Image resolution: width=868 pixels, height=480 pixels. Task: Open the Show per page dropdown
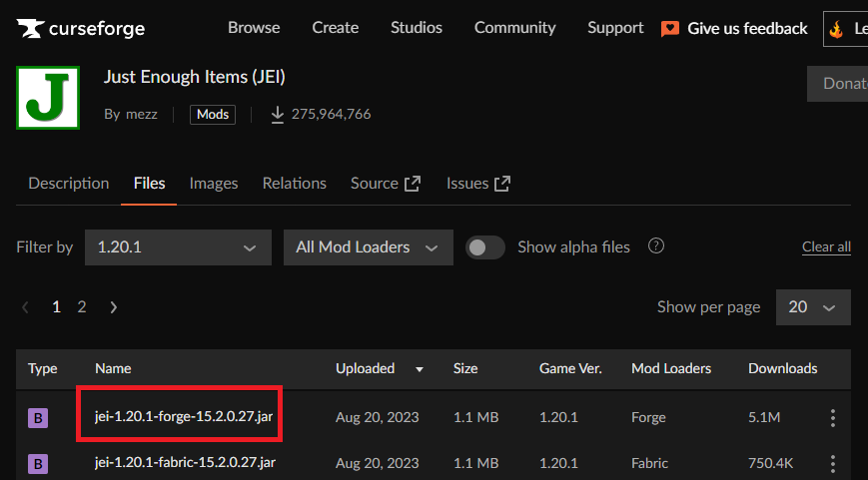tap(812, 307)
